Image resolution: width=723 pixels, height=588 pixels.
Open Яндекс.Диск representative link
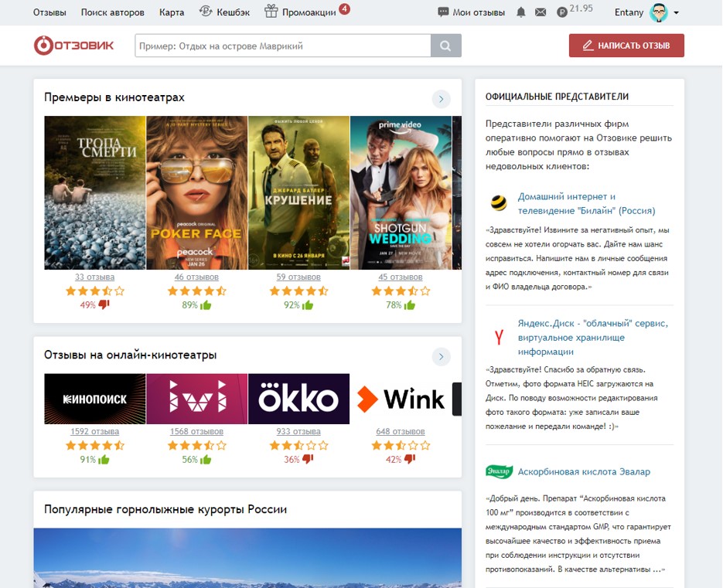[x=593, y=338]
